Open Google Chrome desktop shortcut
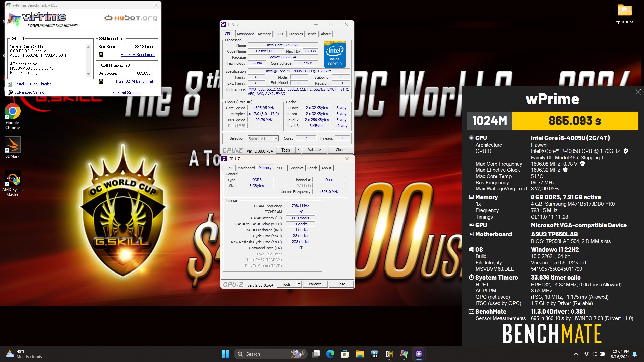The image size is (644, 362). click(x=12, y=117)
